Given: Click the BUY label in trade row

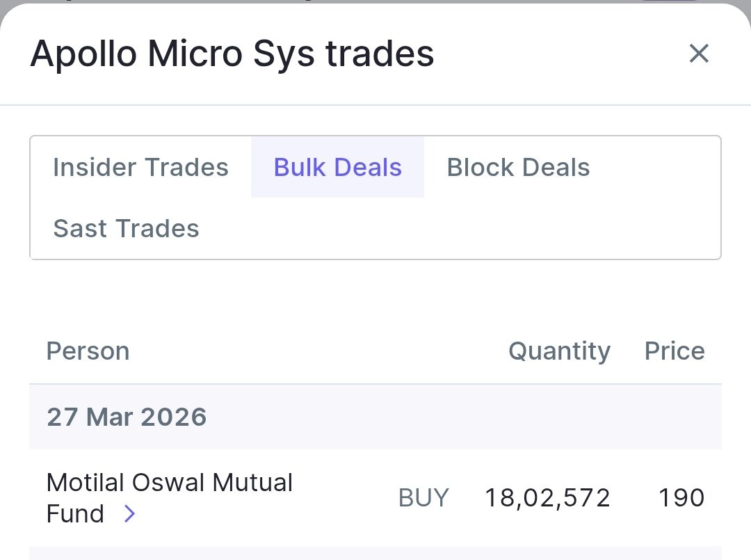Looking at the screenshot, I should [x=423, y=498].
